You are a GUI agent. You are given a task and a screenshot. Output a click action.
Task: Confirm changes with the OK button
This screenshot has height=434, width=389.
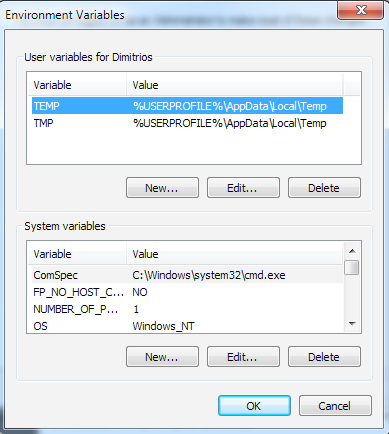[254, 406]
